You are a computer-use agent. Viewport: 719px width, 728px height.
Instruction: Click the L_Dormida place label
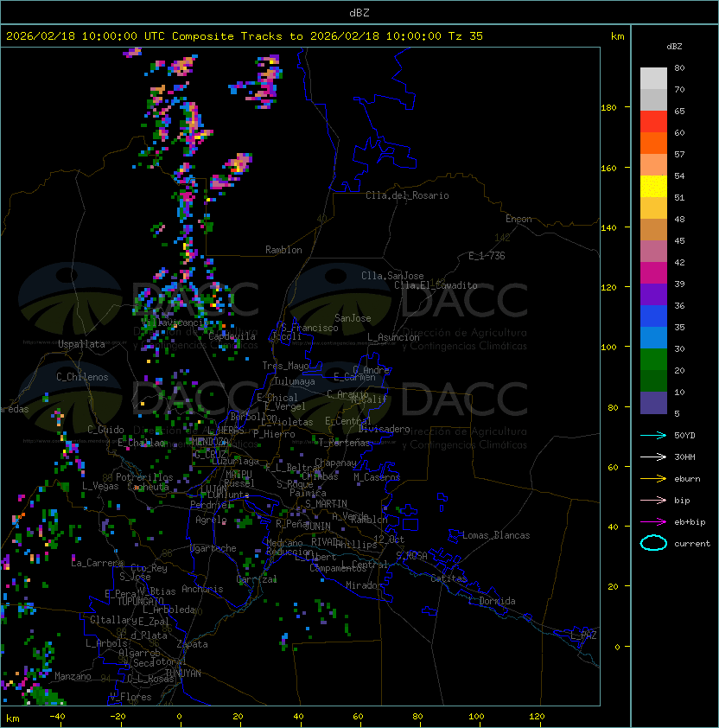(x=492, y=601)
